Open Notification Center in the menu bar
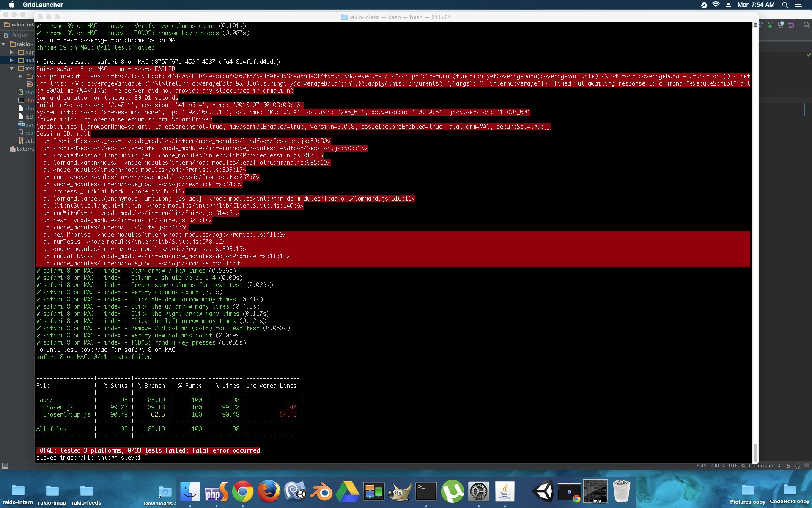 click(798, 5)
